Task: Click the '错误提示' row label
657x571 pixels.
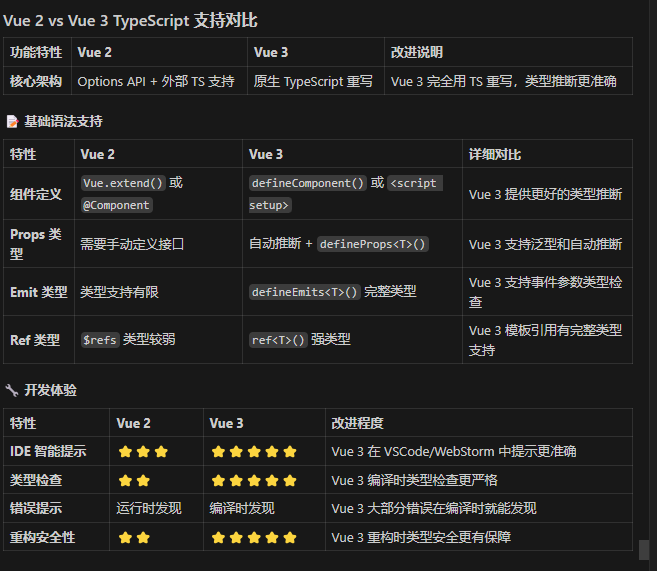Action: tap(36, 508)
